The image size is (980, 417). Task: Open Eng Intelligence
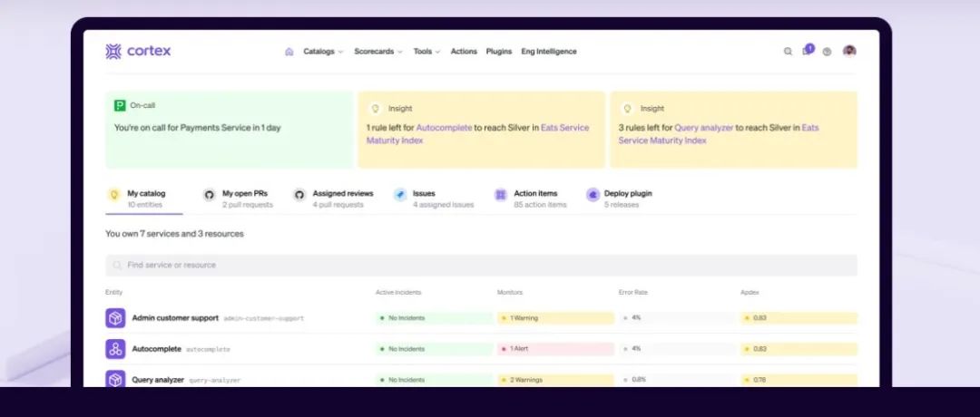[x=549, y=52]
